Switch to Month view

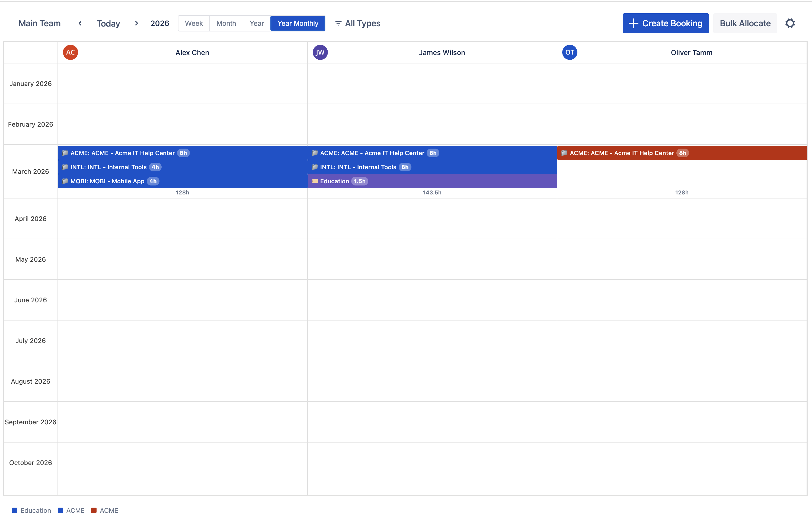(226, 23)
